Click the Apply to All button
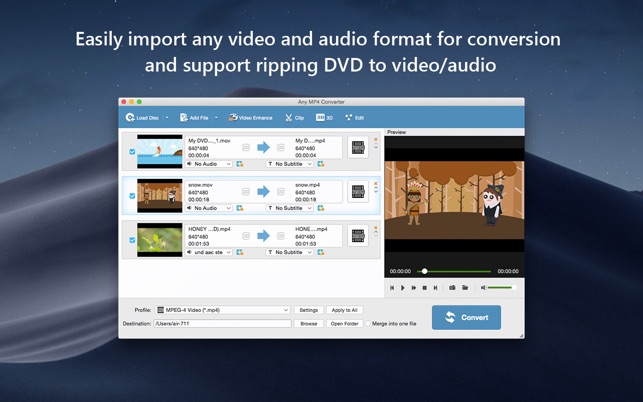The image size is (643, 402). click(x=344, y=310)
